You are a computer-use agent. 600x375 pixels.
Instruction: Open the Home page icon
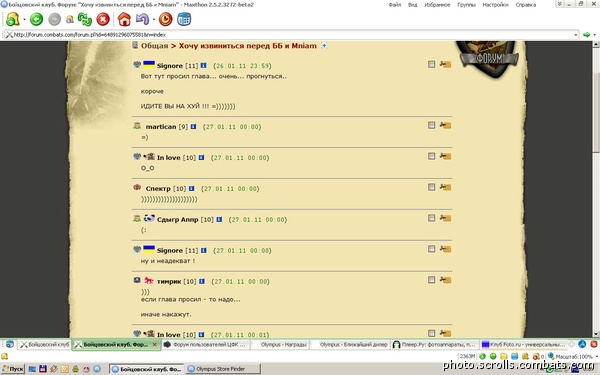coord(124,19)
